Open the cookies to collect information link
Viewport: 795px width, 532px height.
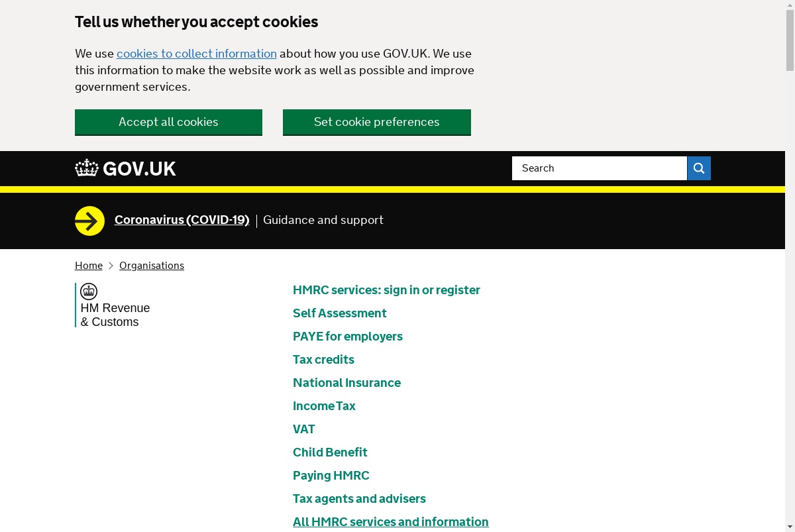(197, 54)
